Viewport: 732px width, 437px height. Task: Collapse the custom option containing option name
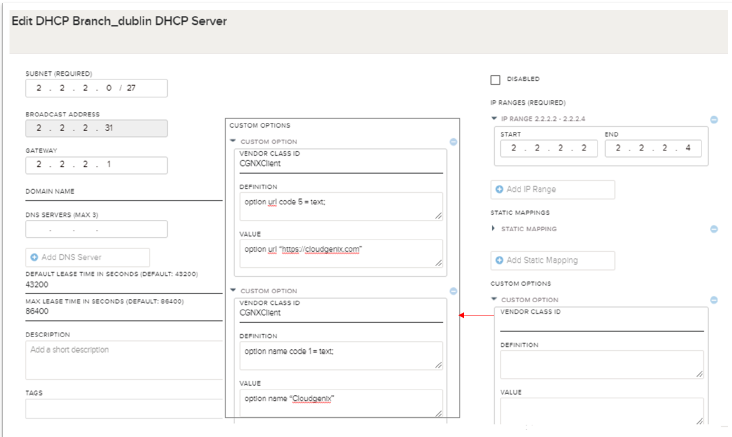point(233,291)
